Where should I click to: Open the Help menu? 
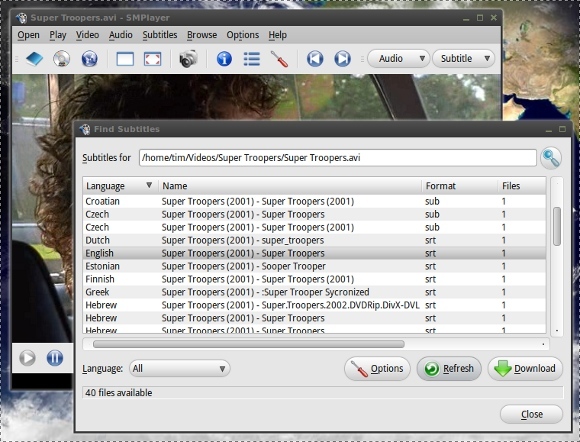277,35
